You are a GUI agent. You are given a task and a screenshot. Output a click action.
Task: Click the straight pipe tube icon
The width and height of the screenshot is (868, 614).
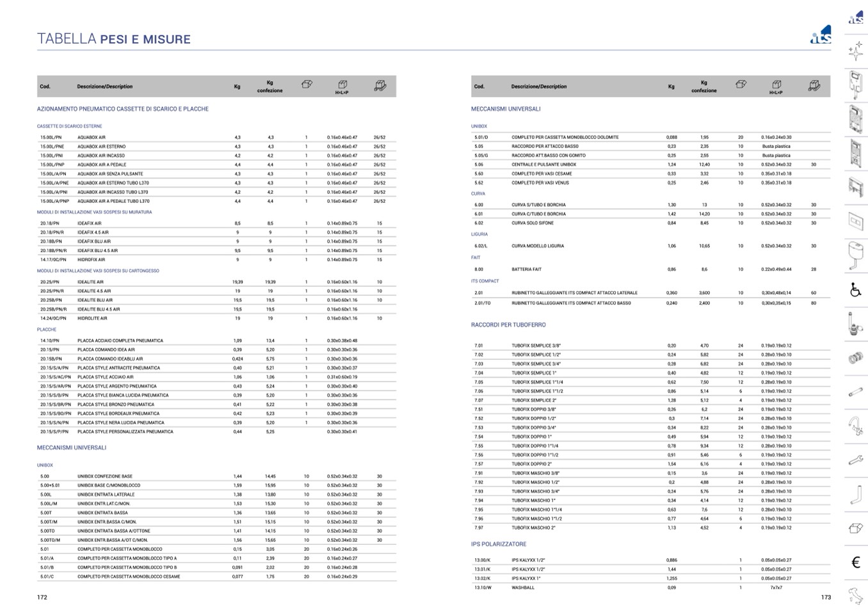point(855,392)
